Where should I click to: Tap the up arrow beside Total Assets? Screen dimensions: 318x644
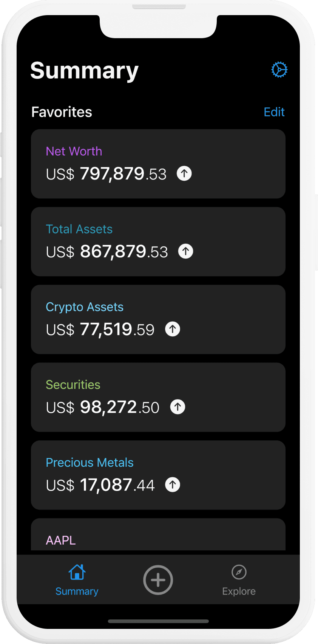click(185, 251)
